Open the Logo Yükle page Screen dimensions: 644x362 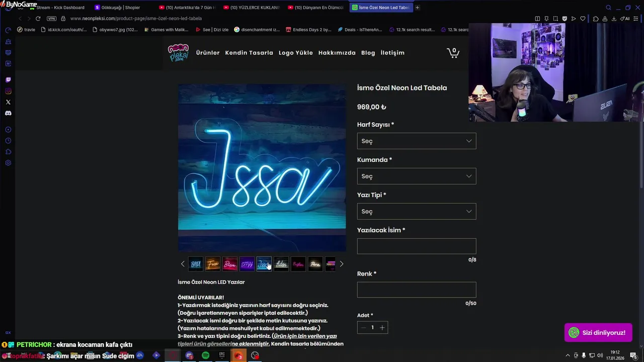(x=296, y=53)
